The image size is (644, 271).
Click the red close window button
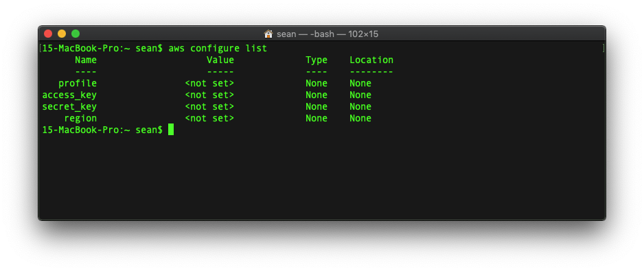48,34
